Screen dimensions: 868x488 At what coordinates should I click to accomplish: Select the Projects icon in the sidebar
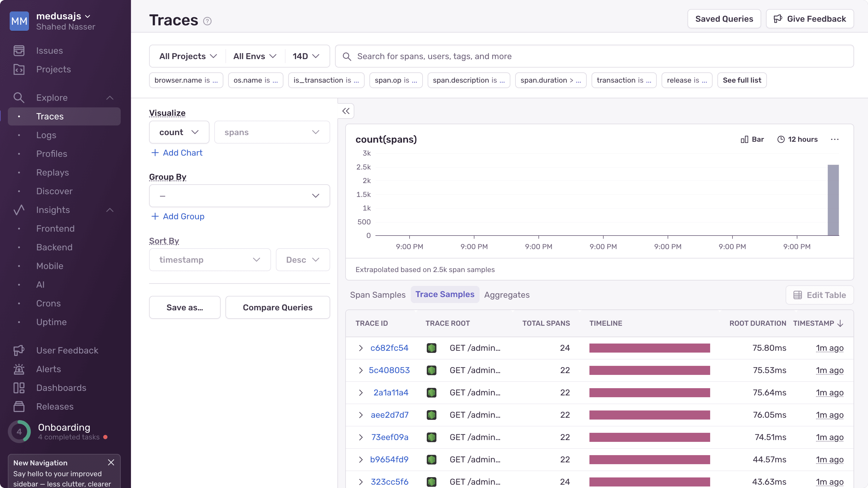19,69
